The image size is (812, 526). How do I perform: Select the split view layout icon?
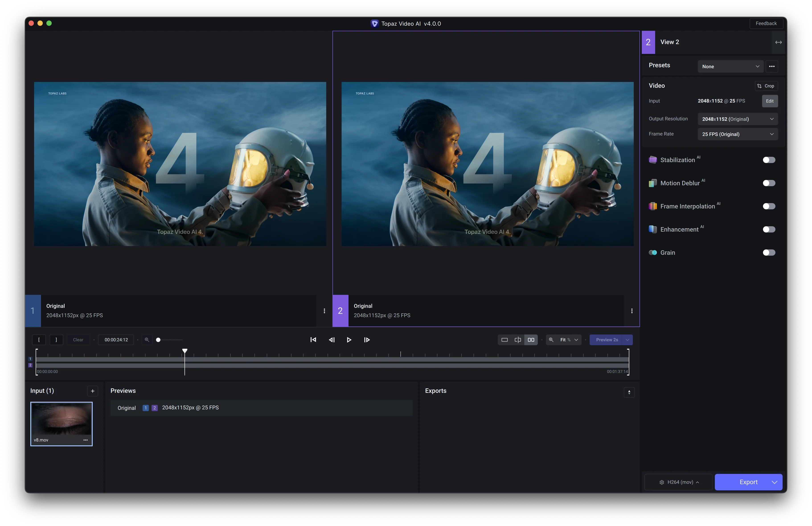[518, 340]
